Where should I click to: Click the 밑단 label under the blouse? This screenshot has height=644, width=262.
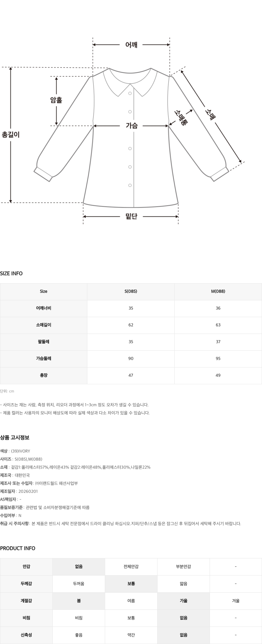[131, 216]
